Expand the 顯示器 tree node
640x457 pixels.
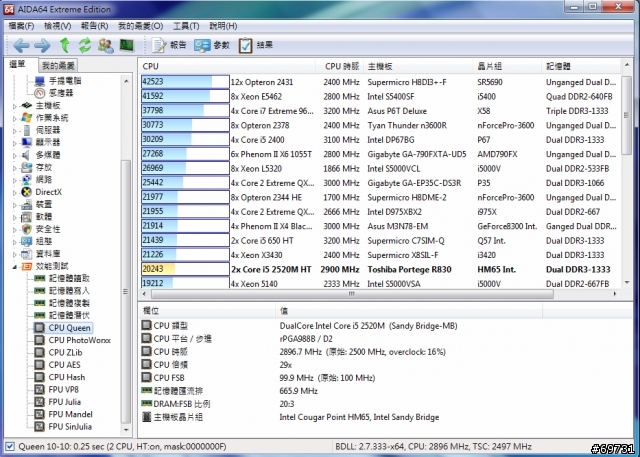(15, 143)
